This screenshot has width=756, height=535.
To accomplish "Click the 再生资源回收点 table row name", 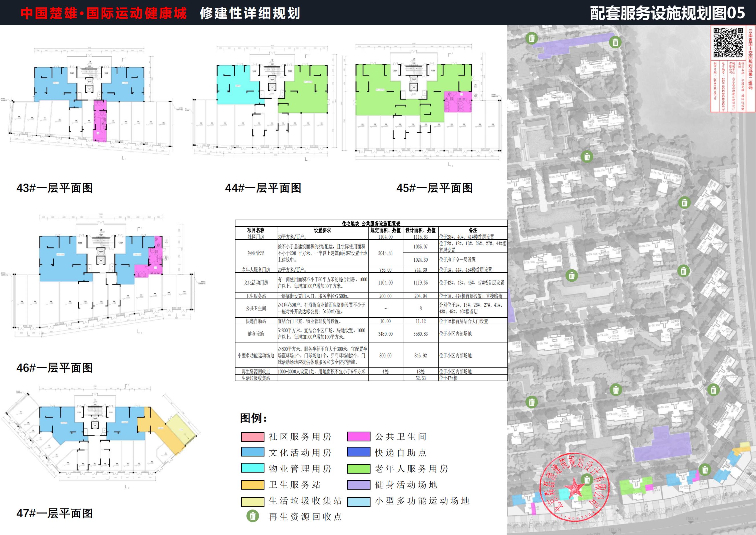I will (256, 371).
